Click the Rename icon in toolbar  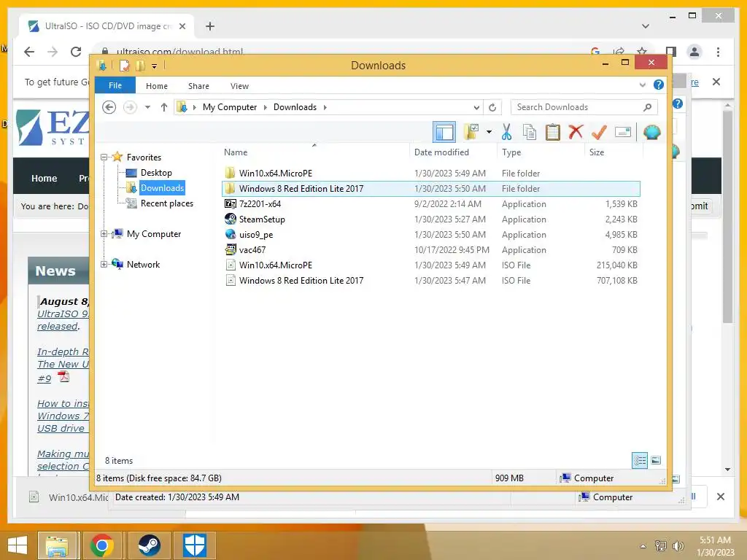[x=623, y=132]
